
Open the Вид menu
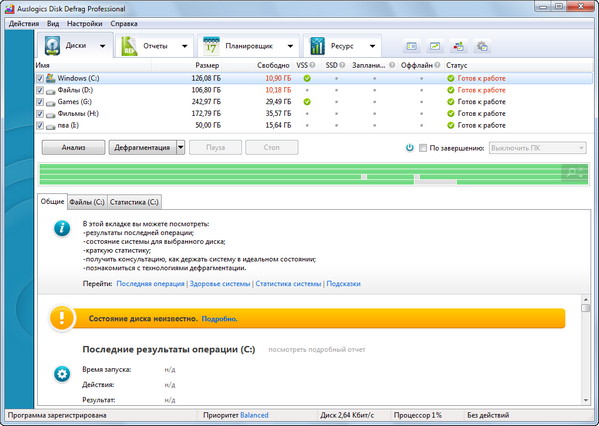pos(53,24)
